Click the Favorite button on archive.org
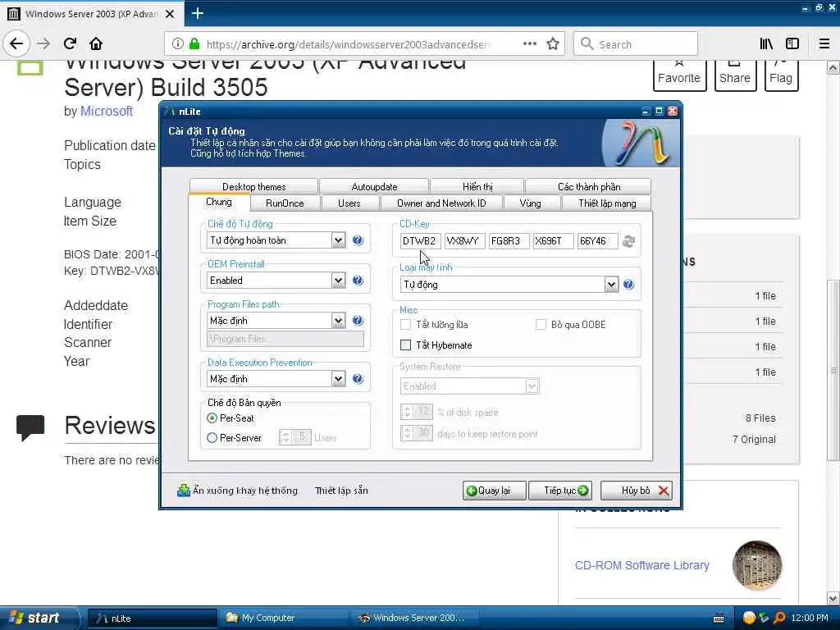Image resolution: width=840 pixels, height=630 pixels. point(679,75)
